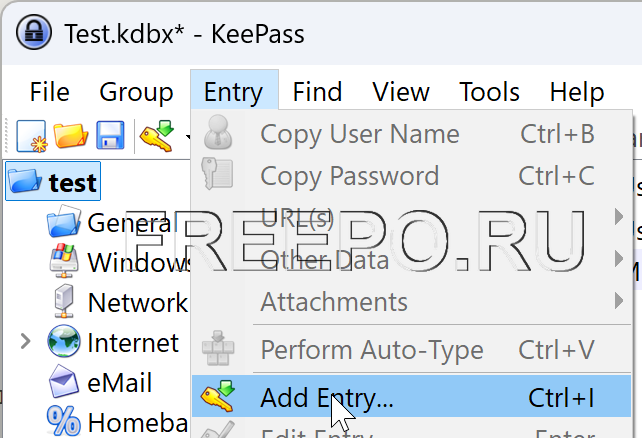The width and height of the screenshot is (642, 438).
Task: Click the New Database toolbar icon
Action: [32, 136]
